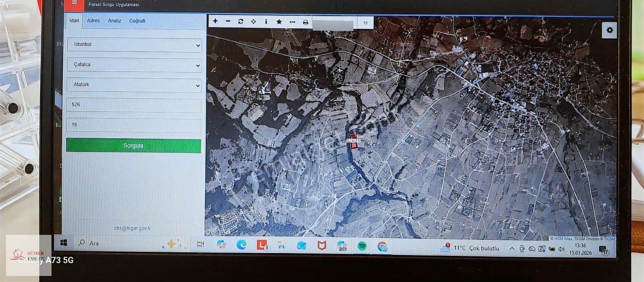
Task: Open the Coğrafi tab
Action: tap(137, 21)
